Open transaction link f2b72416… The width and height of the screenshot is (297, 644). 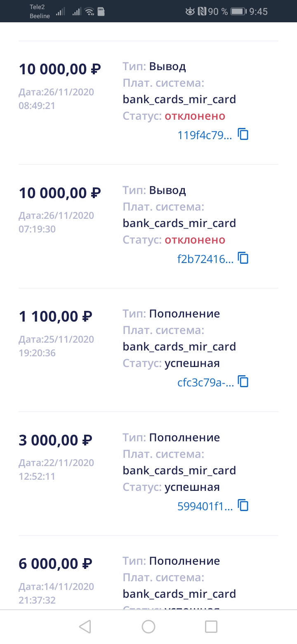(205, 259)
